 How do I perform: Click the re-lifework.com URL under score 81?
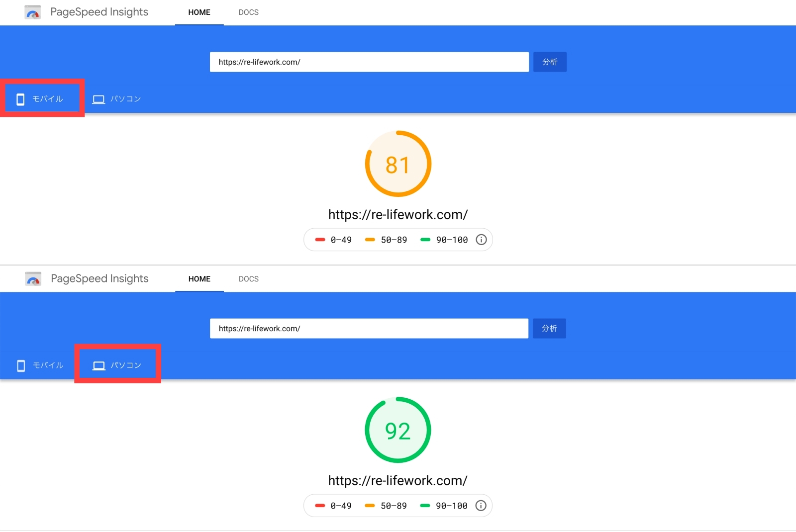[398, 215]
